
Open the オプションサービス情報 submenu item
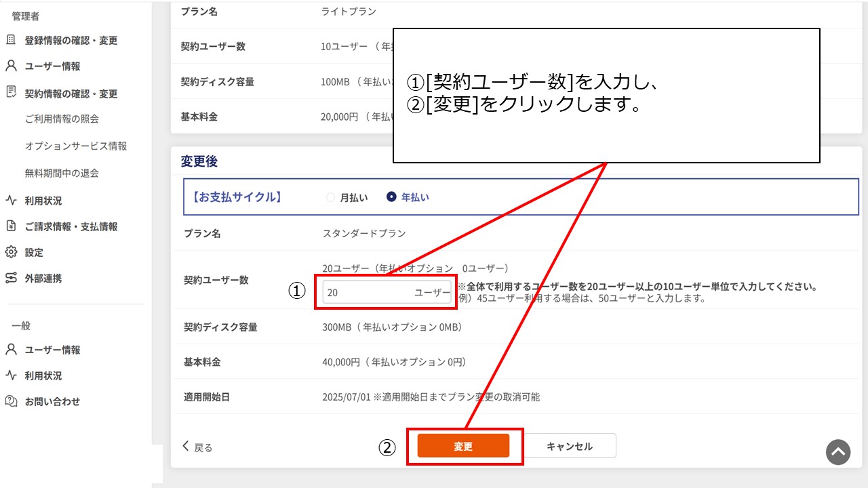pyautogui.click(x=76, y=146)
